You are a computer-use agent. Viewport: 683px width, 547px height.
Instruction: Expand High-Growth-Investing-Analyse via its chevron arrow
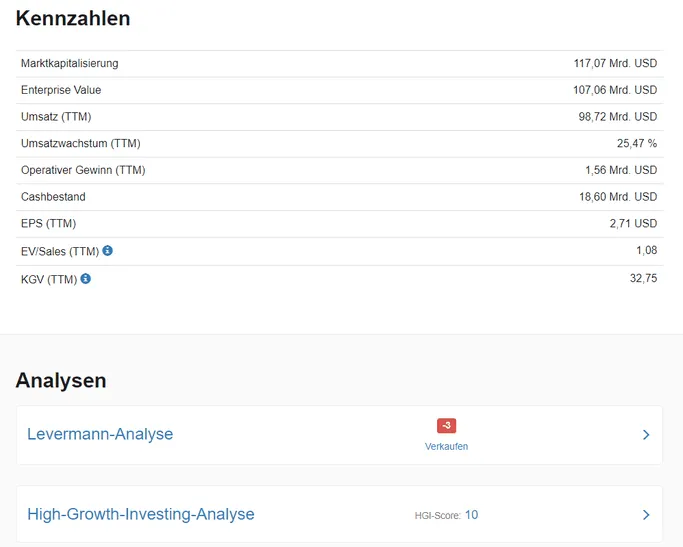coord(646,515)
